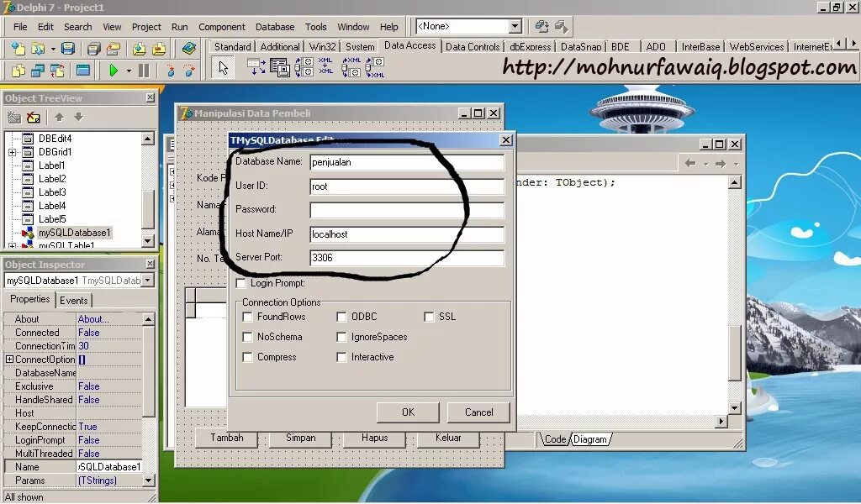Screen dimensions: 861x504
Task: Click code editor vertical scrollbar thumb
Action: click(x=735, y=352)
